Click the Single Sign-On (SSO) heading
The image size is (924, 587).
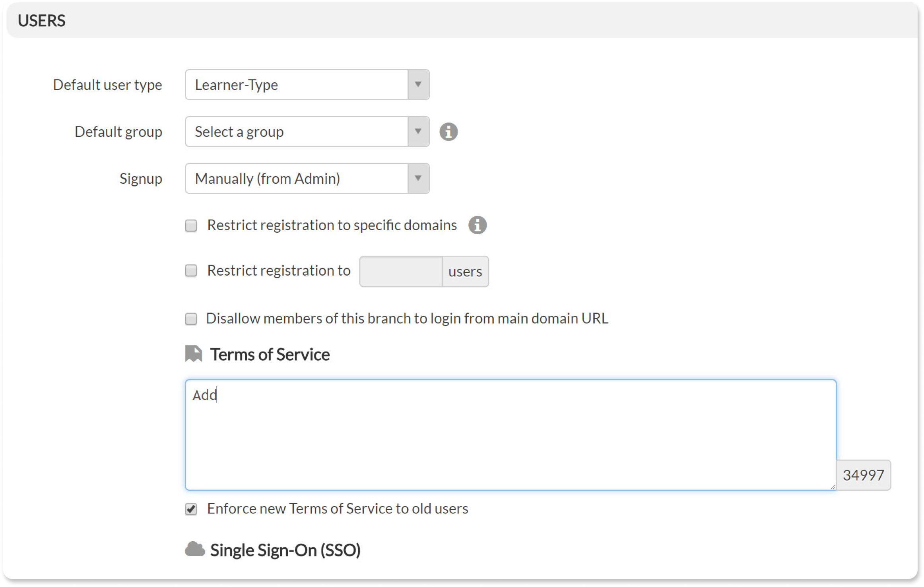pos(285,550)
